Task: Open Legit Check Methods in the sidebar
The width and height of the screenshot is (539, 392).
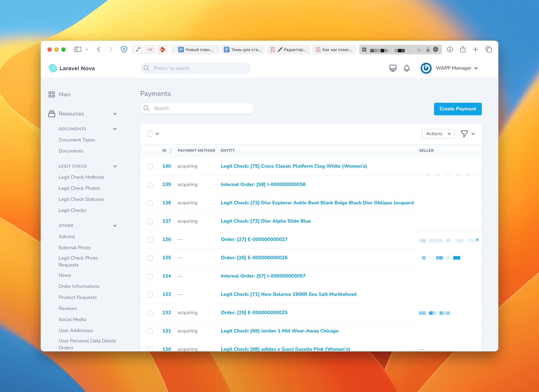Action: coord(81,177)
